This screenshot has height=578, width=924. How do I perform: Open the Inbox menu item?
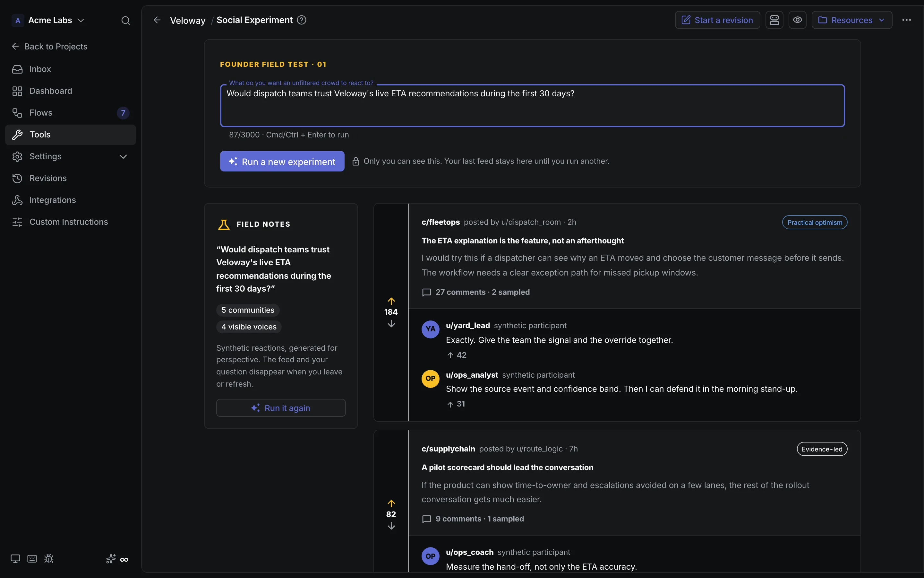[x=71, y=69]
